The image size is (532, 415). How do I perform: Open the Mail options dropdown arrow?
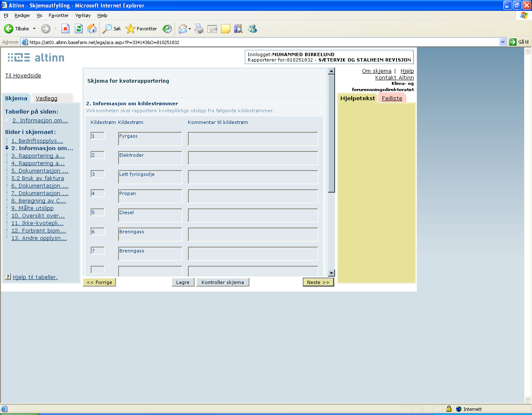pyautogui.click(x=190, y=29)
